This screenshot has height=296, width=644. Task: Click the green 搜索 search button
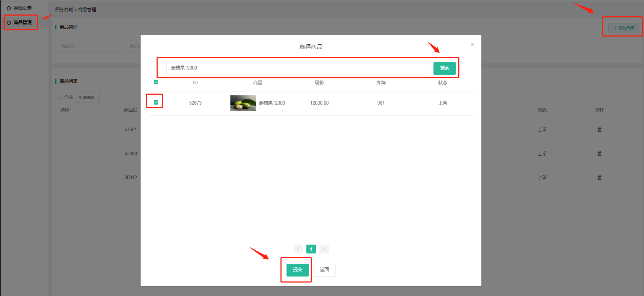point(444,68)
